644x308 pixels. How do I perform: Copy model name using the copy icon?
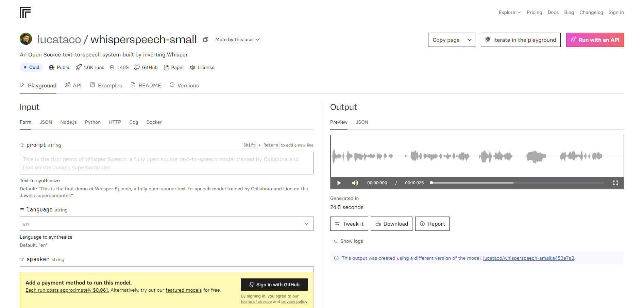tap(206, 39)
